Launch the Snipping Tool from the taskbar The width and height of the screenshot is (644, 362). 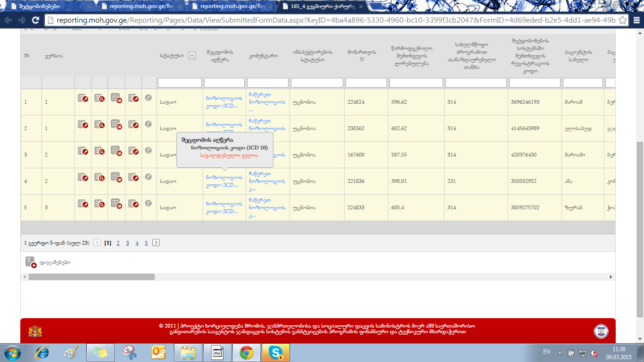(x=129, y=352)
